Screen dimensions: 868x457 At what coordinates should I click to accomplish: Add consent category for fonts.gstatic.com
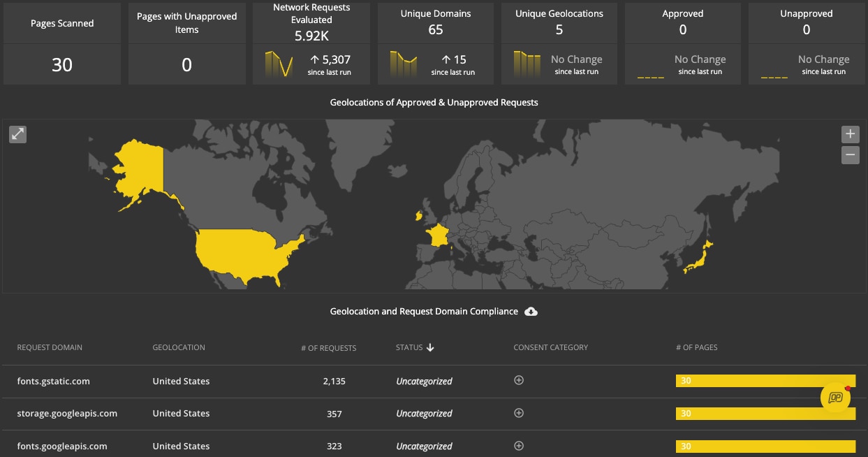519,380
